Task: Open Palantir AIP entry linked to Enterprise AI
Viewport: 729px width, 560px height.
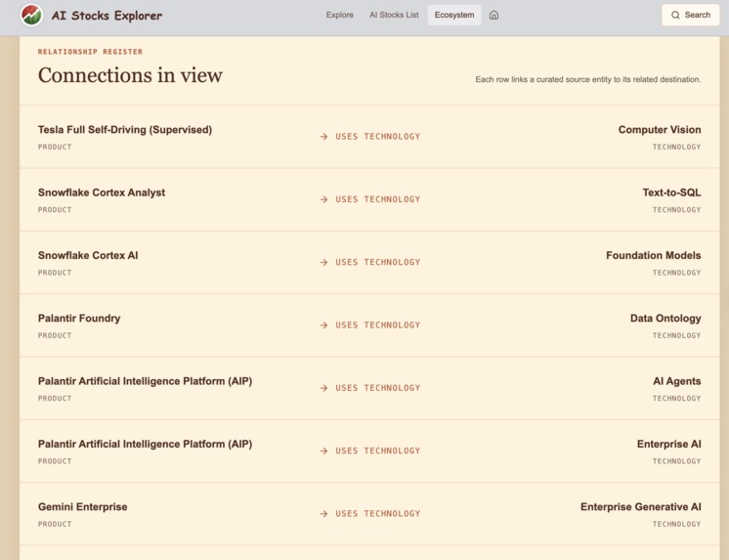Action: (x=145, y=444)
